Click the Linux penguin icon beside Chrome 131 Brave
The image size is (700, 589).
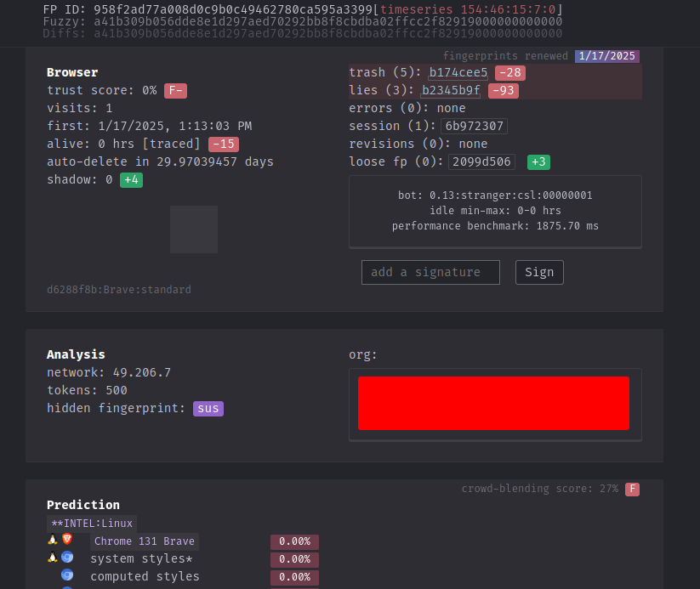(52, 540)
